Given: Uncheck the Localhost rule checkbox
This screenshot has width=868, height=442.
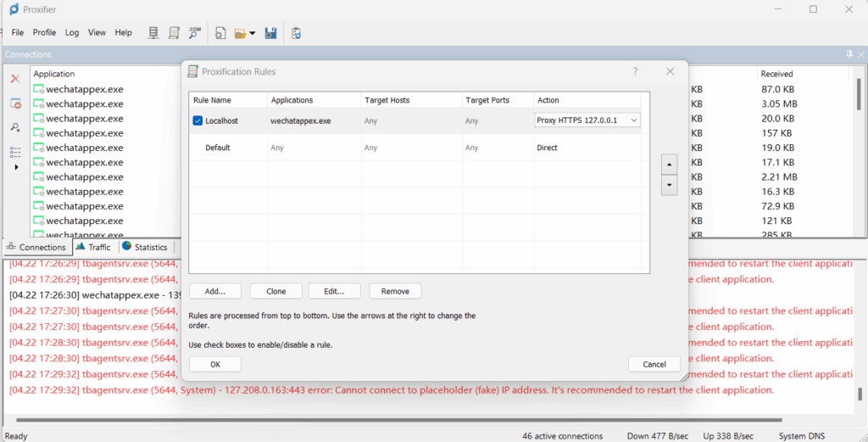Looking at the screenshot, I should tap(198, 121).
